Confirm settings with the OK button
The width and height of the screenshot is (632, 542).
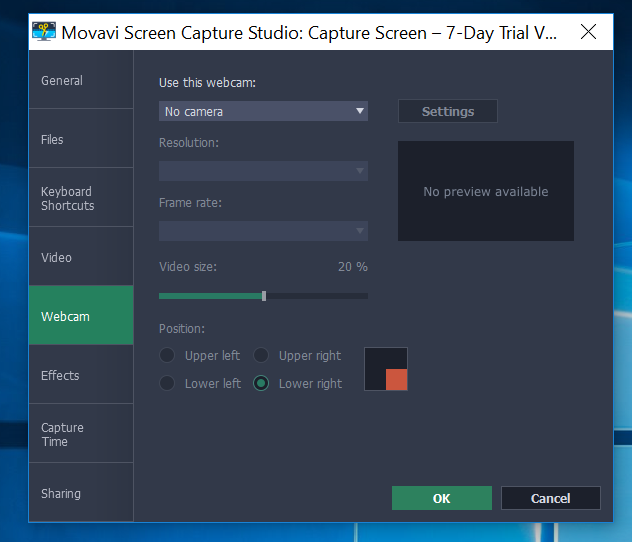click(x=441, y=498)
